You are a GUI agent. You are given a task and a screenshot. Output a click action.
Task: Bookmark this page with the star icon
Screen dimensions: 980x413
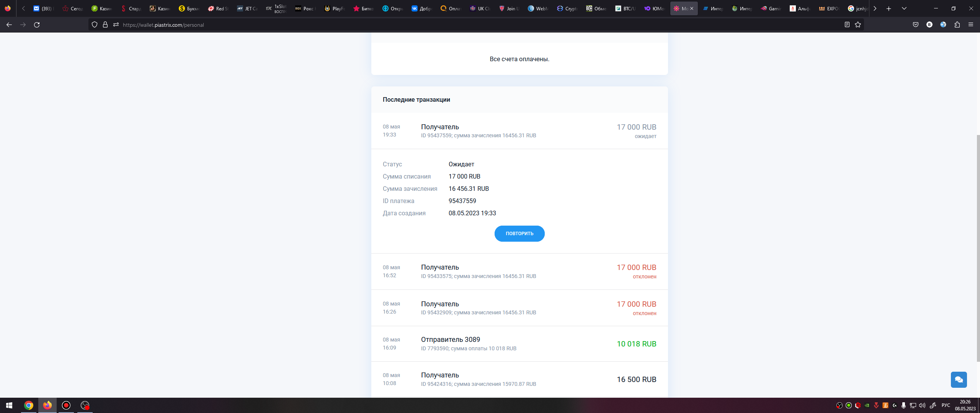tap(858, 25)
